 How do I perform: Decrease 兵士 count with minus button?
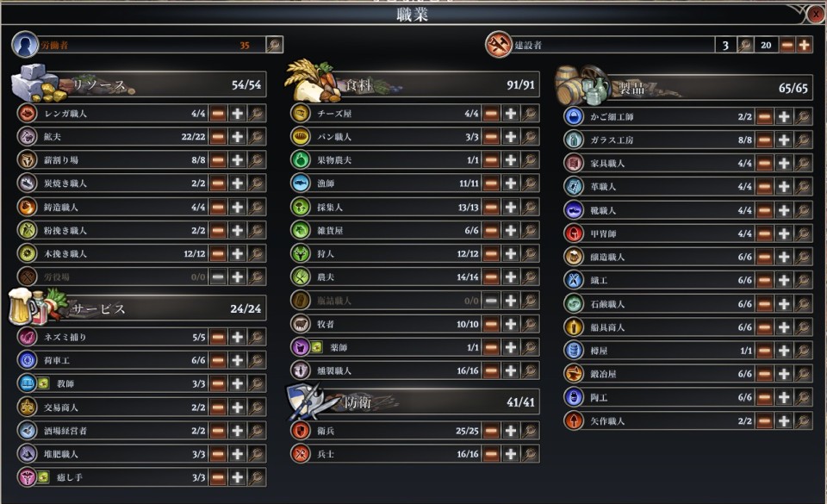(x=491, y=454)
